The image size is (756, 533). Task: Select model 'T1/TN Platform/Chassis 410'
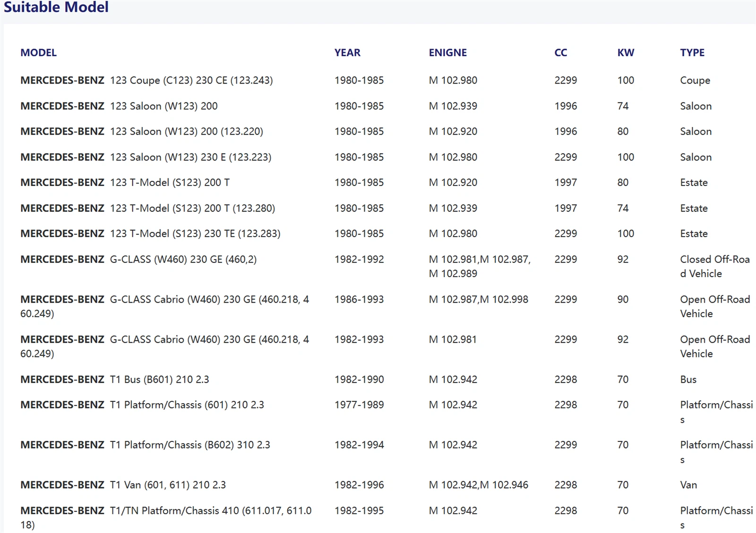(166, 518)
